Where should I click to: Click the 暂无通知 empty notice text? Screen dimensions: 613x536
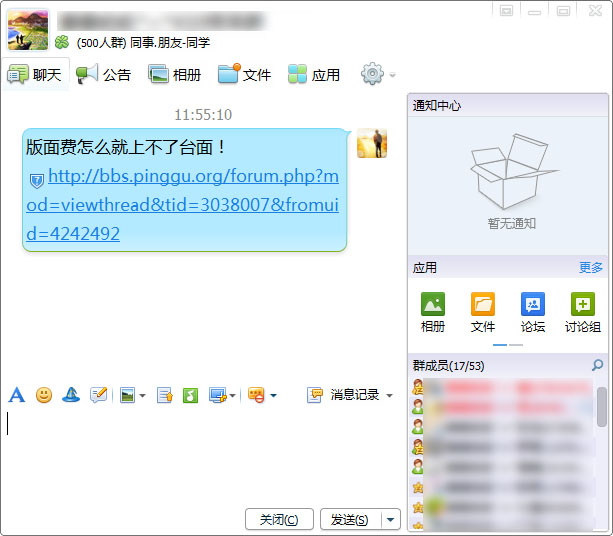[511, 223]
